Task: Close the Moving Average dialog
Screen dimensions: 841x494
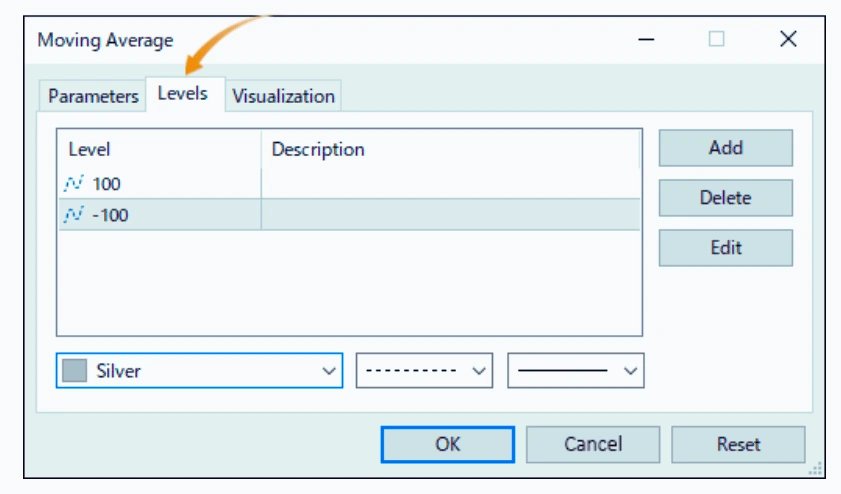Action: click(788, 39)
